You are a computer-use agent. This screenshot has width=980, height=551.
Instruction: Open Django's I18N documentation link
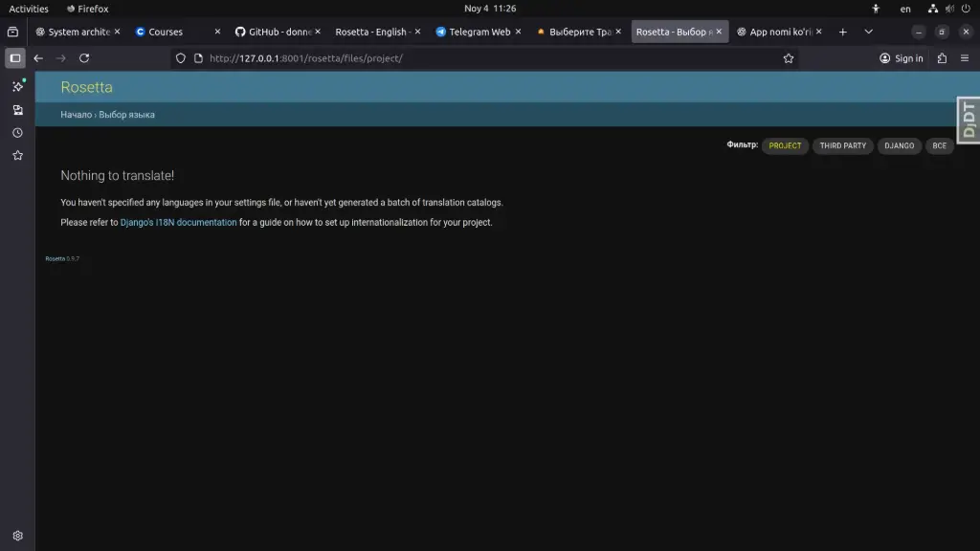(178, 223)
